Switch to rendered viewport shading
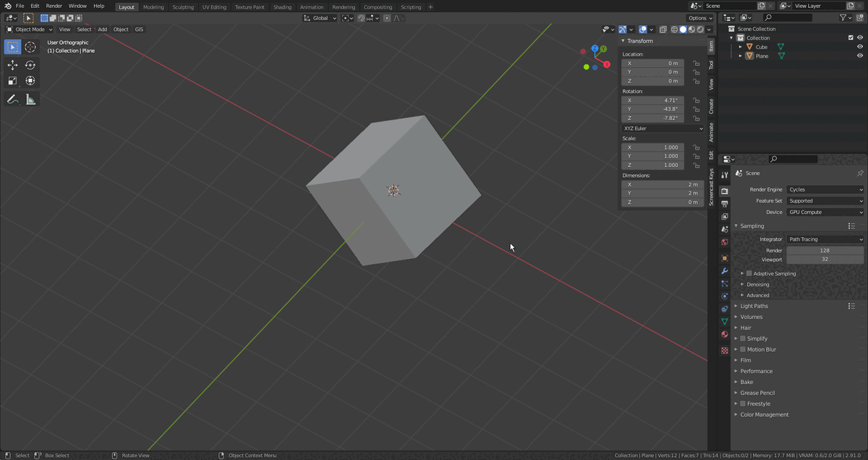The width and height of the screenshot is (868, 460). (700, 30)
